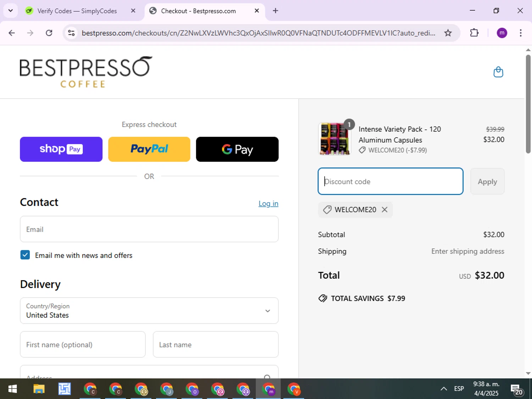Switch to the Verify Codes — SimplyCodes tab

(77, 11)
